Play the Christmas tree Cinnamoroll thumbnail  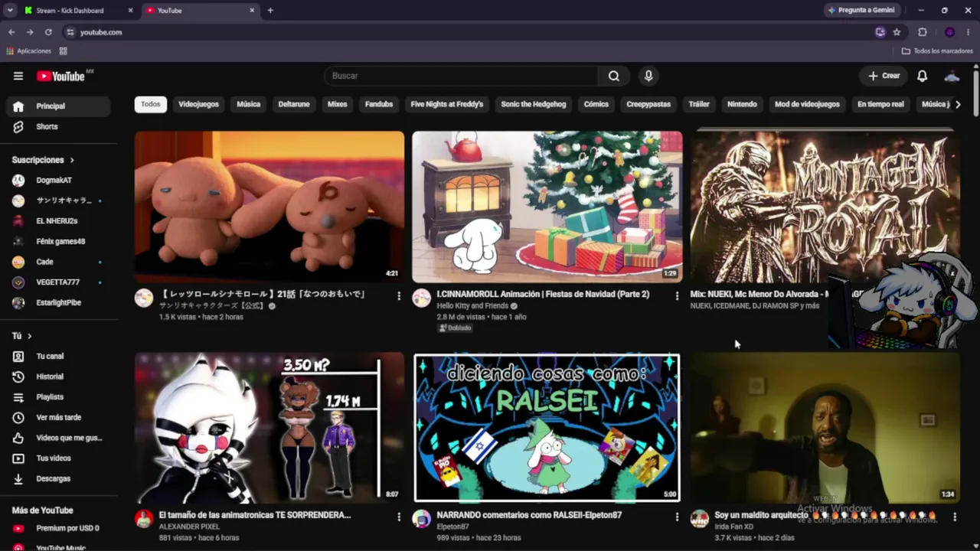[547, 207]
